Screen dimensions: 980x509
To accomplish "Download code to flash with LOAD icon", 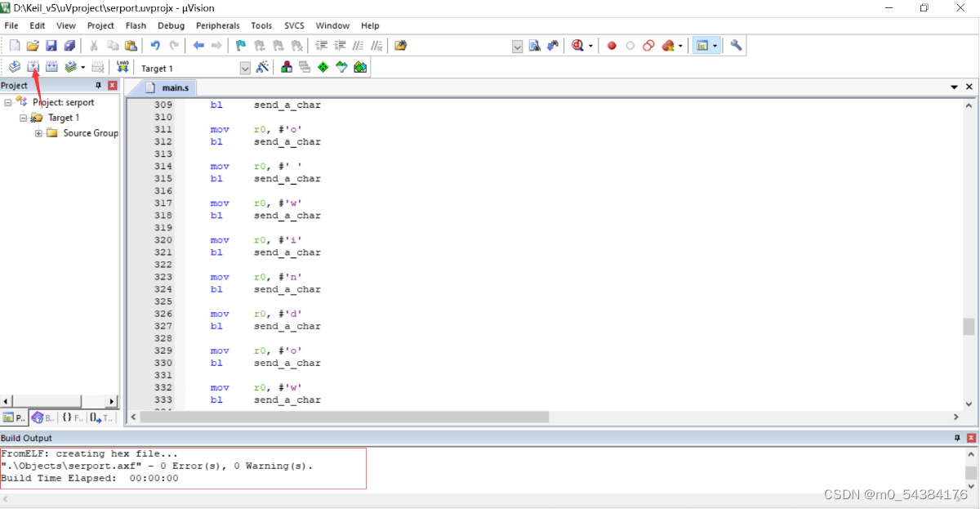I will click(122, 66).
